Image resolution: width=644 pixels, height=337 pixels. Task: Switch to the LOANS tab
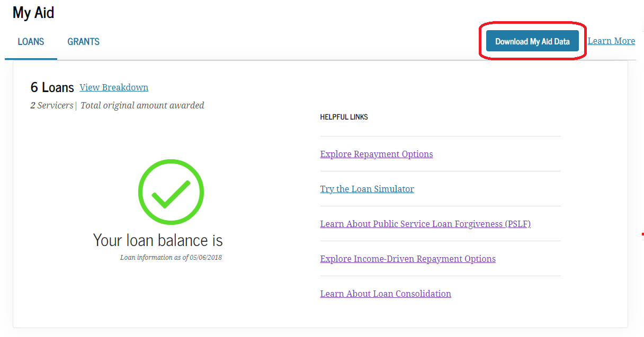tap(31, 42)
